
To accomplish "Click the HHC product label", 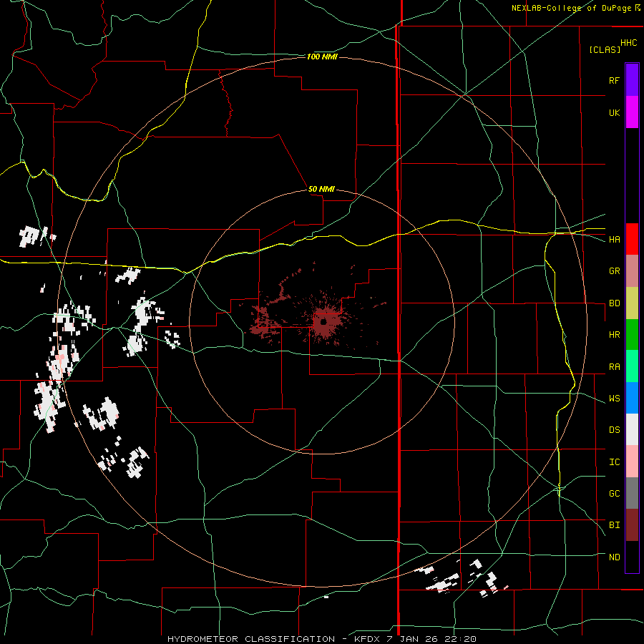I will click(628, 43).
